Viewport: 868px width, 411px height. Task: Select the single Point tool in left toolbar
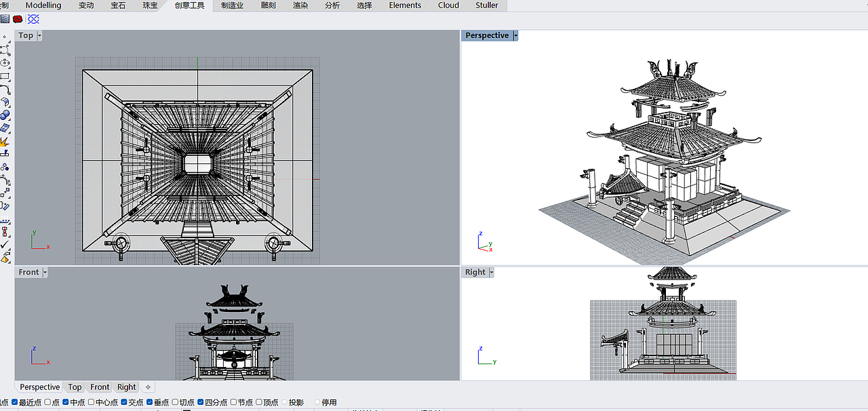(x=5, y=36)
